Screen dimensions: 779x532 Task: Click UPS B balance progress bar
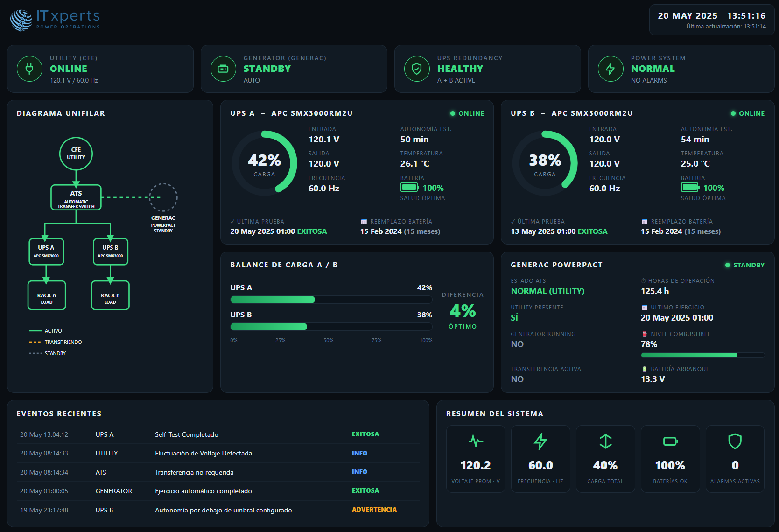point(331,327)
